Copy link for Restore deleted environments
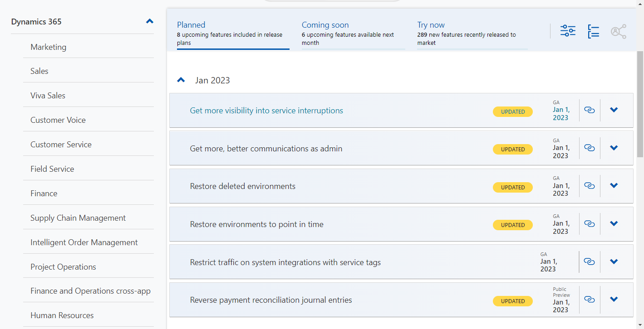This screenshot has width=644, height=329. point(589,185)
